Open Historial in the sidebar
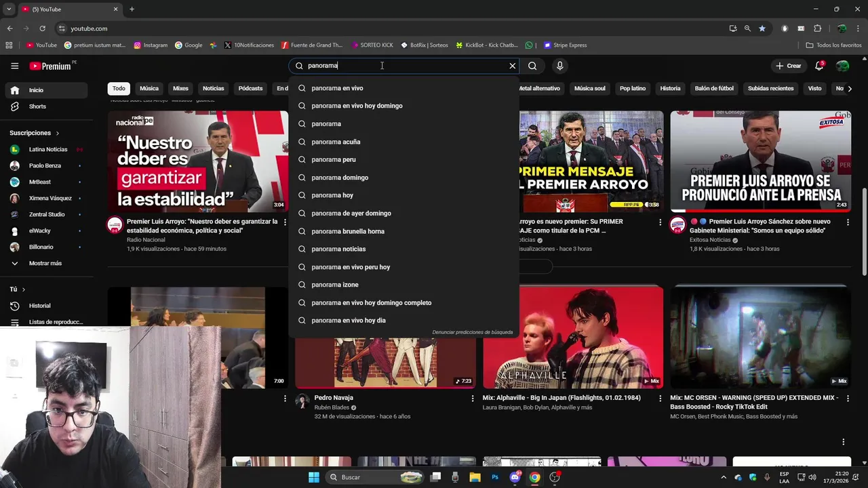This screenshot has height=488, width=868. click(46, 306)
